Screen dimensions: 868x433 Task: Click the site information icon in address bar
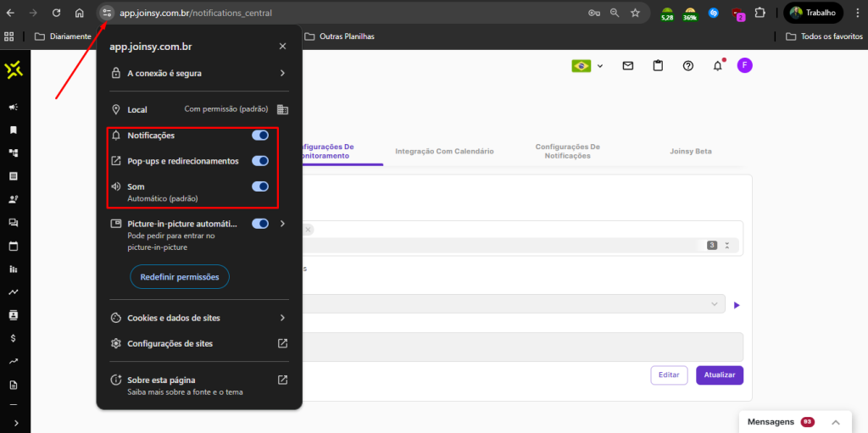click(106, 14)
